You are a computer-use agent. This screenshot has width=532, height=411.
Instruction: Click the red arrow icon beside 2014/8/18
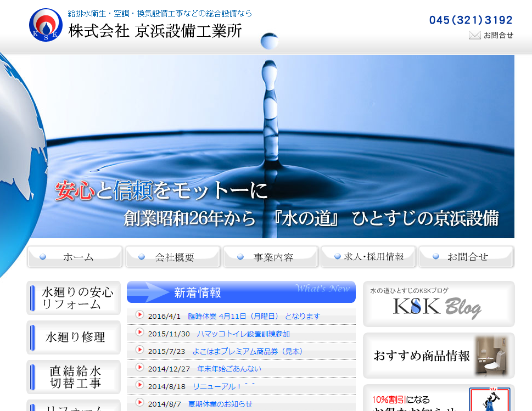(x=139, y=385)
